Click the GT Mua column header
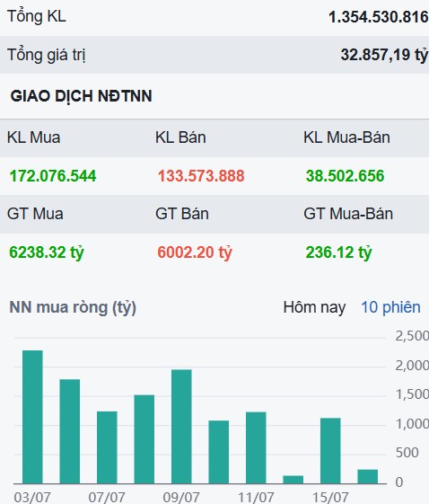The width and height of the screenshot is (429, 504). [35, 214]
